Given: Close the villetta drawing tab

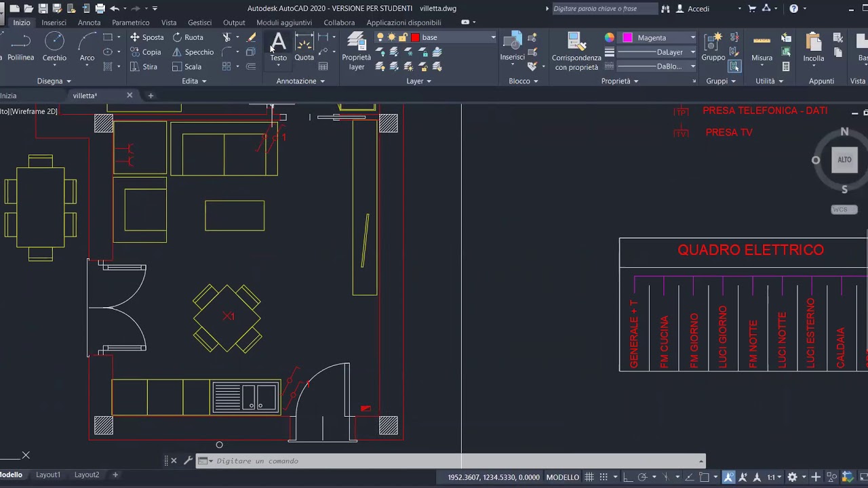Looking at the screenshot, I should click(x=130, y=95).
